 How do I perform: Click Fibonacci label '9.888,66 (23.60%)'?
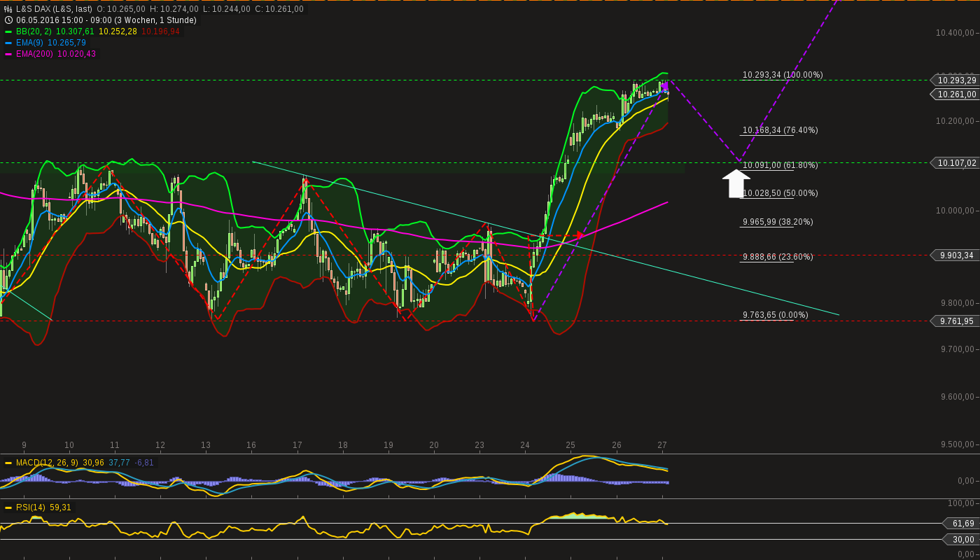[x=778, y=257]
